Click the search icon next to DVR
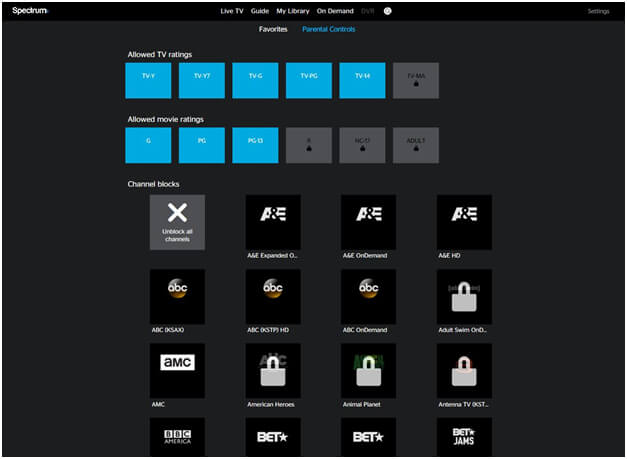The width and height of the screenshot is (627, 459). (387, 11)
